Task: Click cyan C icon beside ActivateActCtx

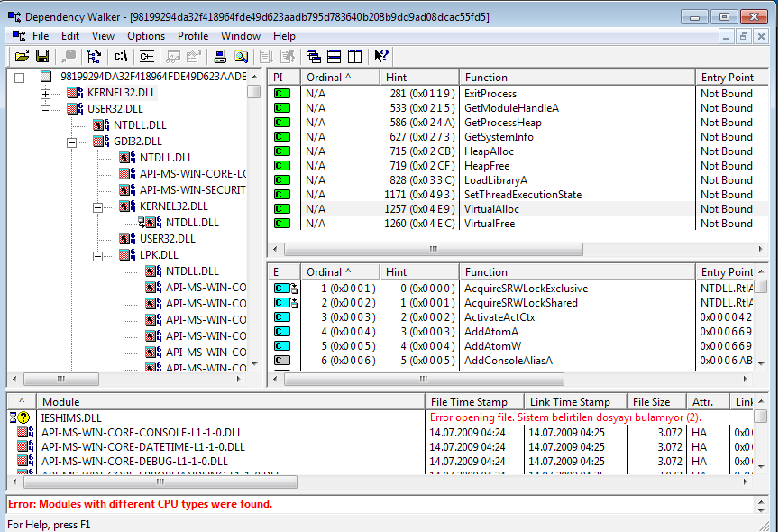Action: coord(282,316)
